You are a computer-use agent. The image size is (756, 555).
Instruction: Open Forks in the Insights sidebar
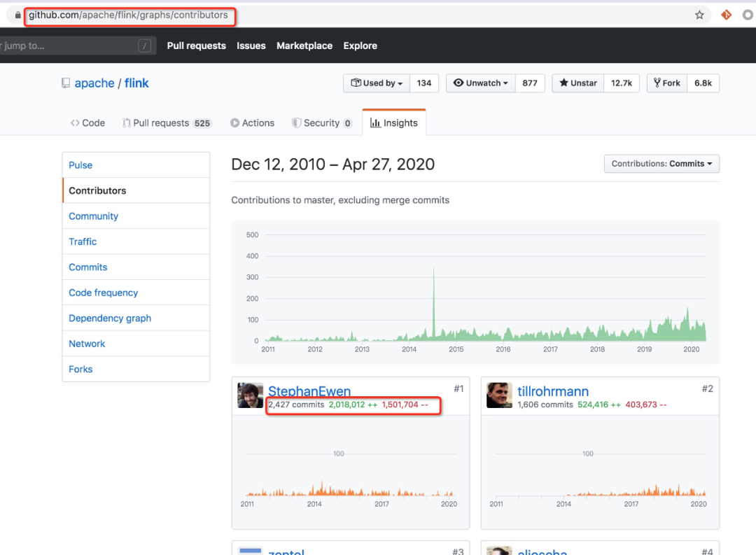pyautogui.click(x=136, y=370)
